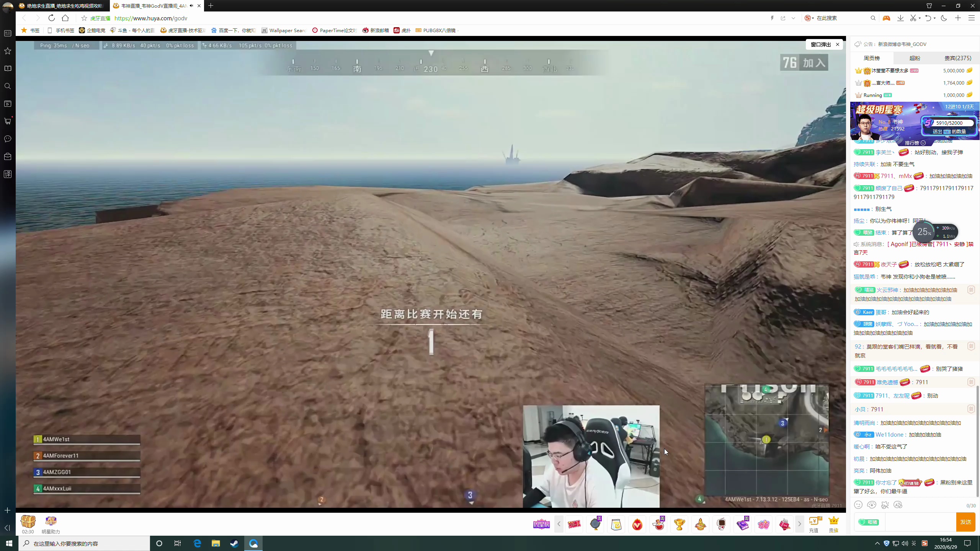Image resolution: width=980 pixels, height=551 pixels.
Task: Click the trophy gift icon
Action: coord(679,524)
